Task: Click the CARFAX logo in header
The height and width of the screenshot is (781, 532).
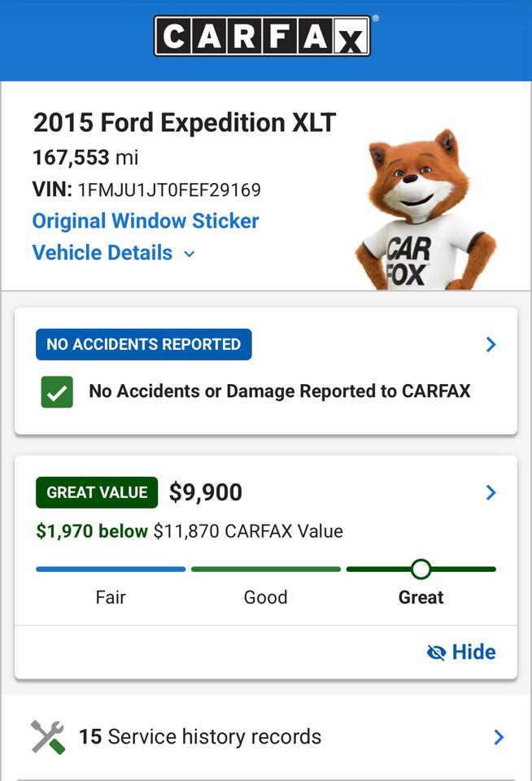Action: [262, 36]
